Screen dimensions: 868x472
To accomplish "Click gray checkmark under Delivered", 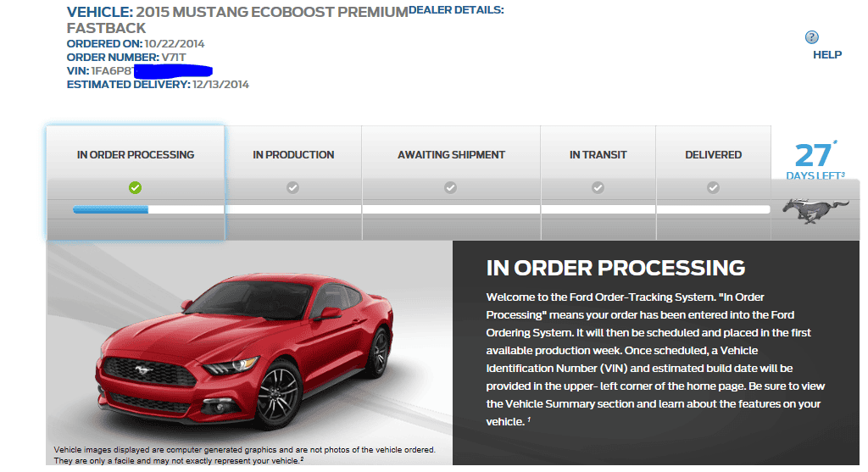I will (x=713, y=187).
